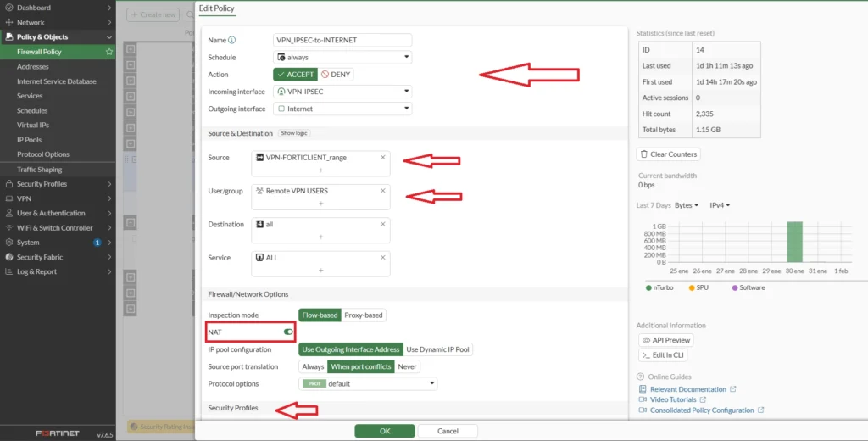The image size is (868, 441).
Task: Click OK to save the policy
Action: click(x=385, y=431)
